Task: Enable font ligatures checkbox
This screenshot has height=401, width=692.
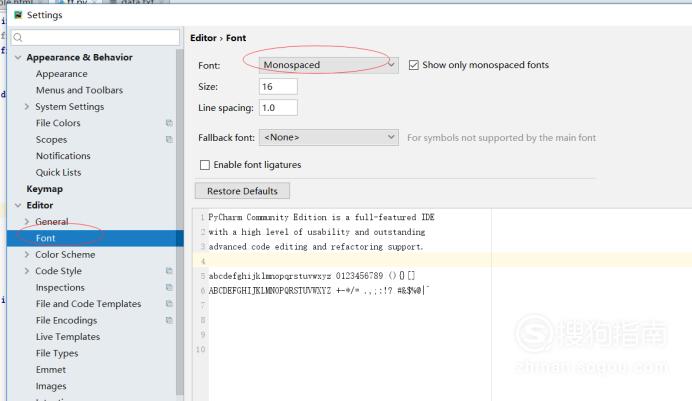Action: pyautogui.click(x=205, y=165)
